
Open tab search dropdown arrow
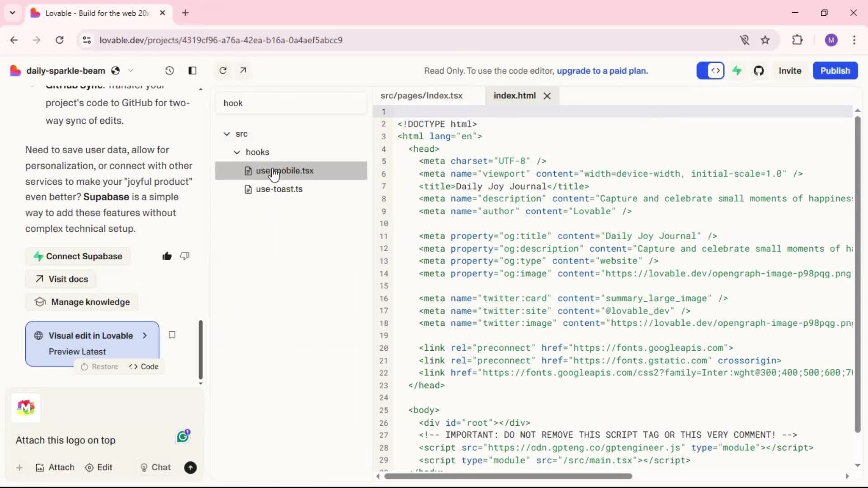coord(13,13)
